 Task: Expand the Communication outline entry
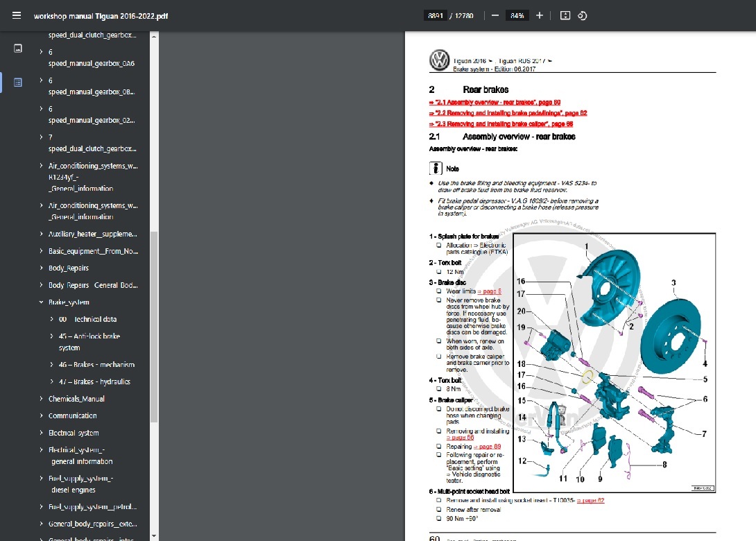point(41,415)
